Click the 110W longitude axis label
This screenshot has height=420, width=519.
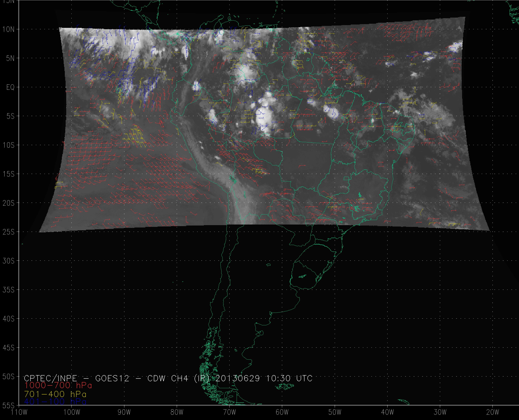tap(19, 412)
